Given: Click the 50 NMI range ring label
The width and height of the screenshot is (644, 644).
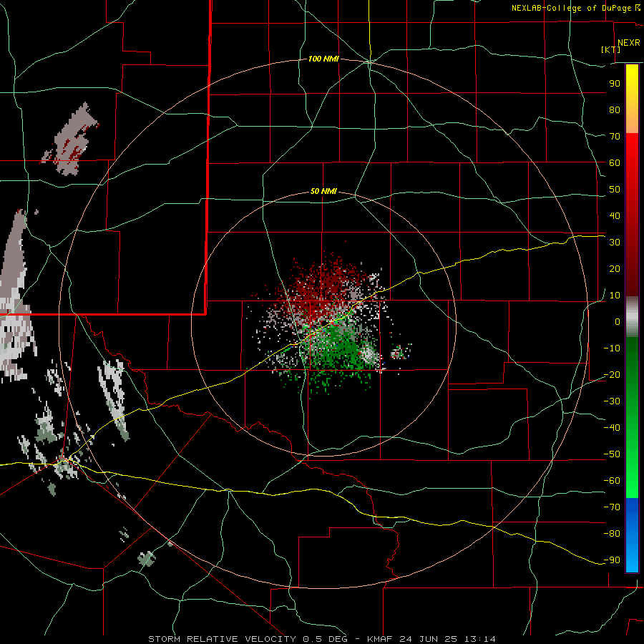Looking at the screenshot, I should click(x=323, y=191).
